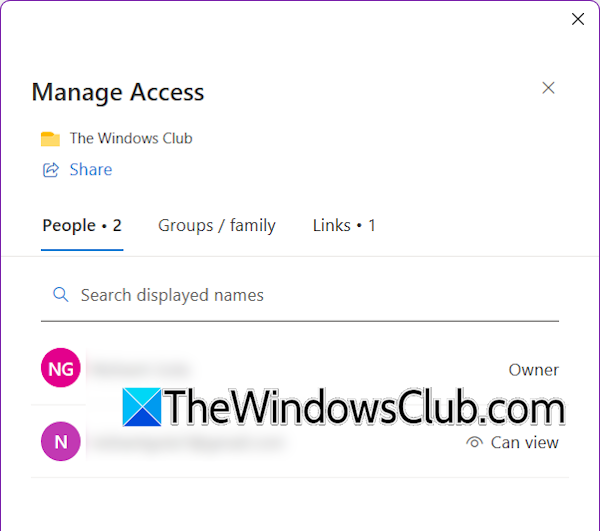The height and width of the screenshot is (531, 600).
Task: Close the Manage Access panel
Action: [548, 88]
